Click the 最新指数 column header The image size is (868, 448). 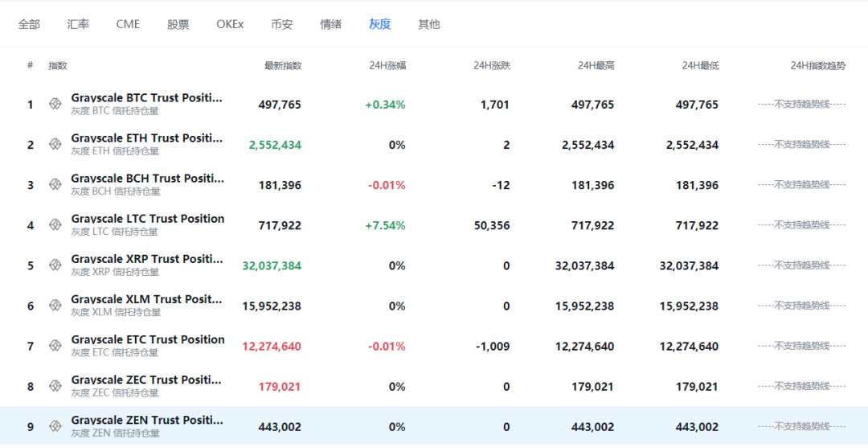tap(283, 66)
